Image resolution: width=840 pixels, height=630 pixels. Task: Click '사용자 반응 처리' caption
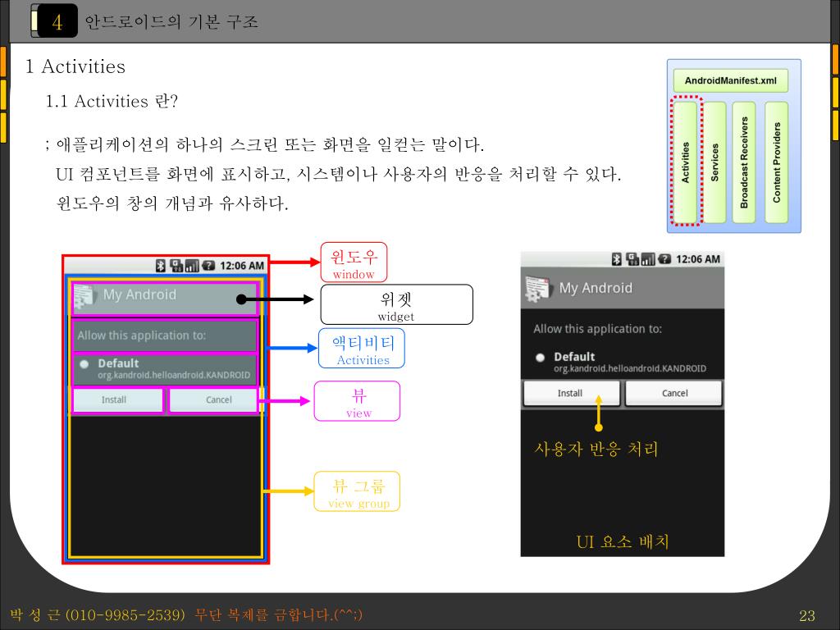point(596,449)
